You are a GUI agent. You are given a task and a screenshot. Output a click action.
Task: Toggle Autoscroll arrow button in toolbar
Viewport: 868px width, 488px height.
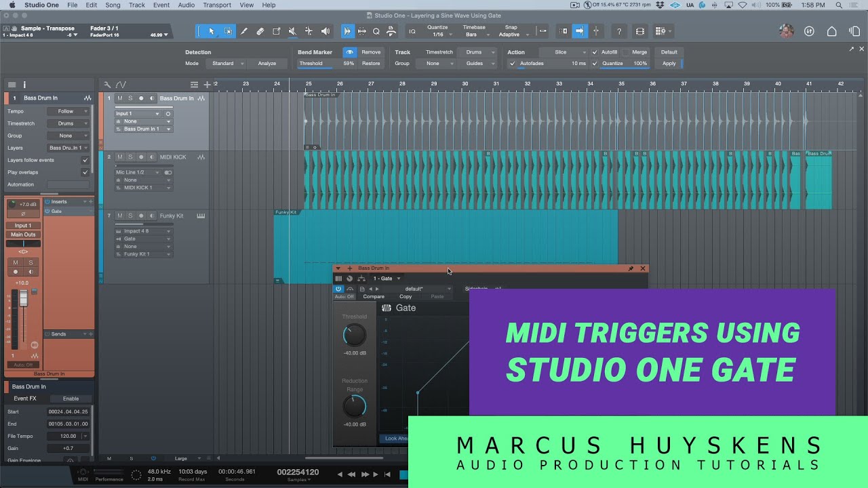click(579, 31)
